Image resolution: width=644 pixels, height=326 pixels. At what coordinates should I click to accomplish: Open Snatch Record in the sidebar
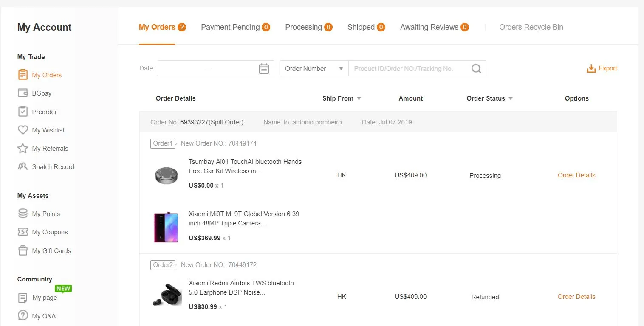click(x=53, y=167)
